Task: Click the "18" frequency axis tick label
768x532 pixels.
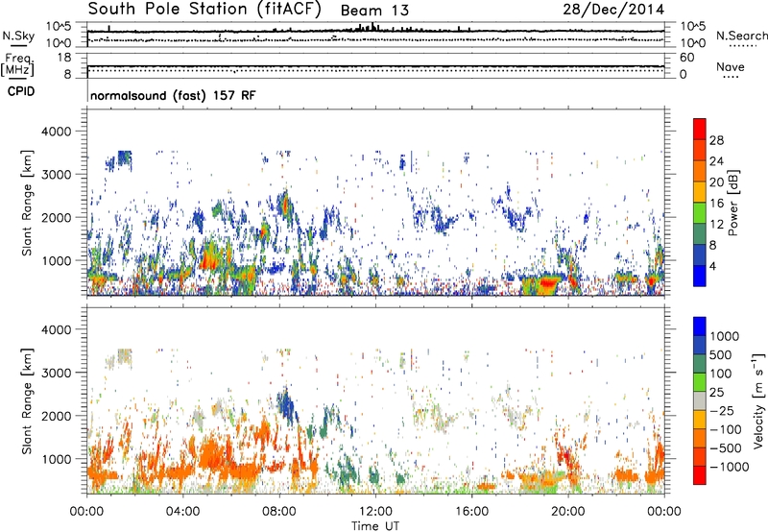Action: [x=64, y=58]
